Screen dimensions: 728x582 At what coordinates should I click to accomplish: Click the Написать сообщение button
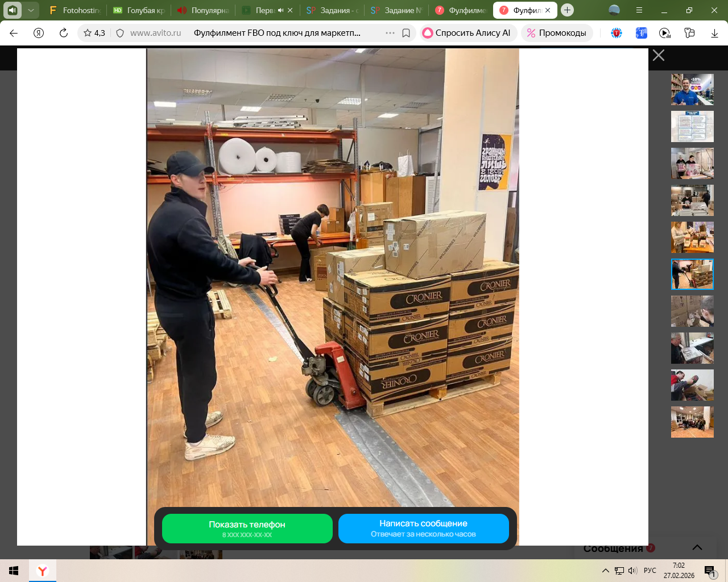[423, 528]
